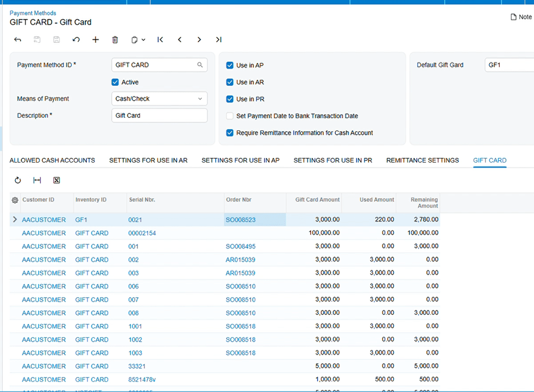This screenshot has width=534, height=392.
Task: Click the Description field containing Gift Card
Action: point(159,116)
